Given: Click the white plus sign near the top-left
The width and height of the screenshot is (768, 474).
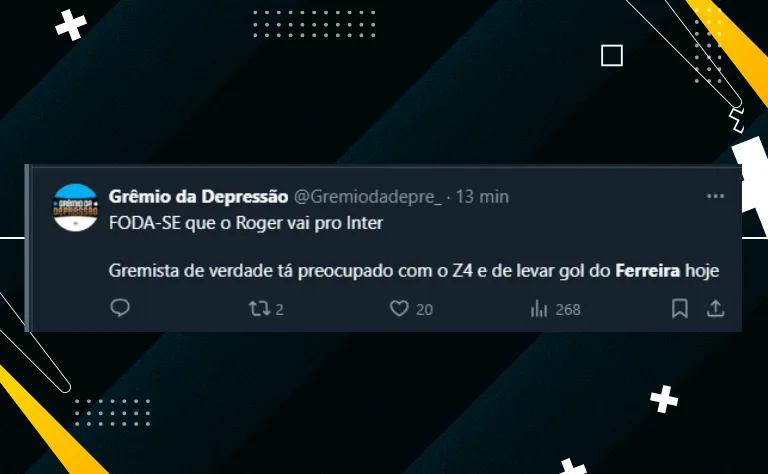Looking at the screenshot, I should [x=71, y=24].
